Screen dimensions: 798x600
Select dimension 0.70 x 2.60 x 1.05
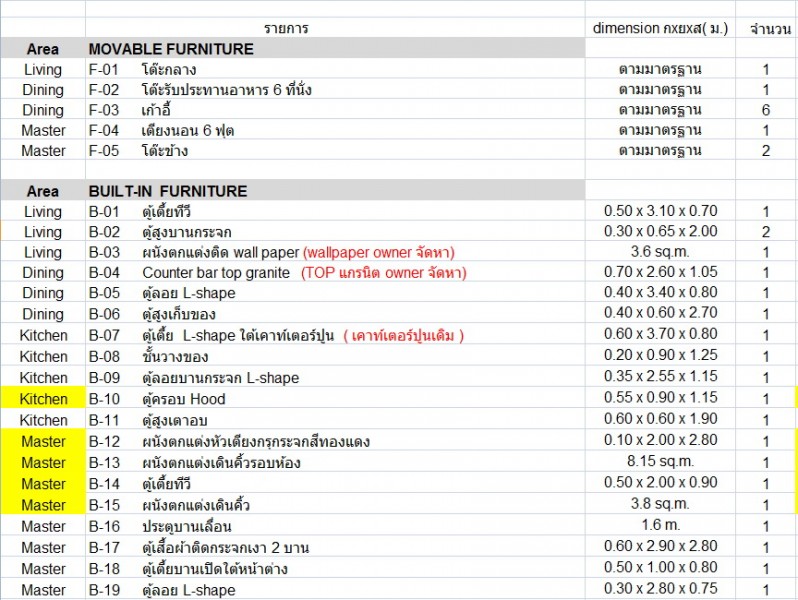[660, 272]
